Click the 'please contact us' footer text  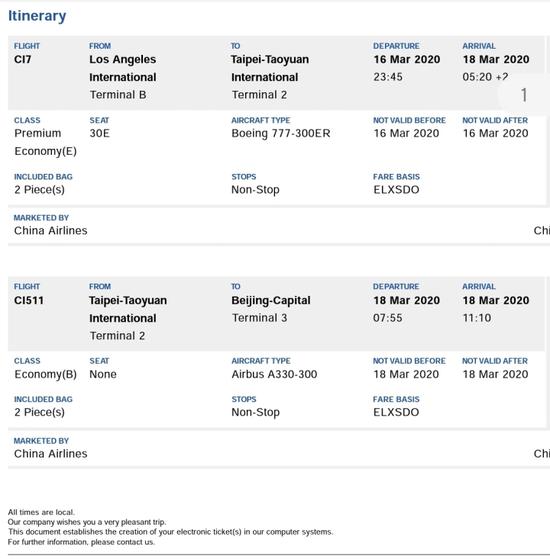(123, 542)
